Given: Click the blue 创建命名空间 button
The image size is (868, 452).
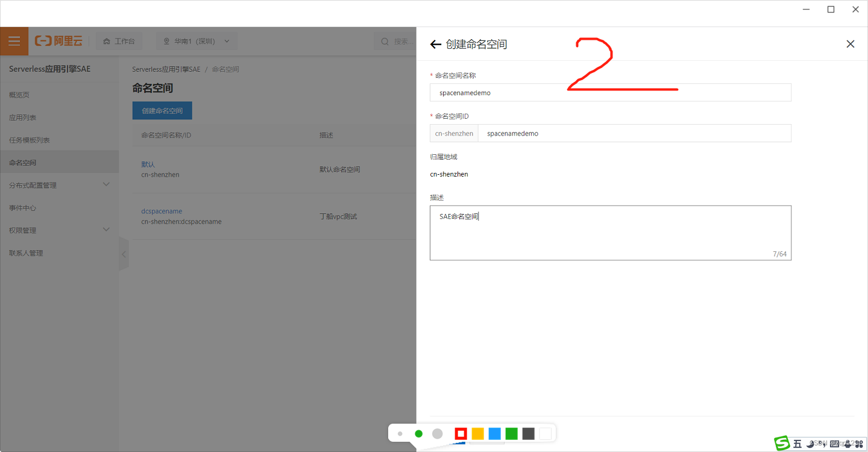Looking at the screenshot, I should coord(162,110).
